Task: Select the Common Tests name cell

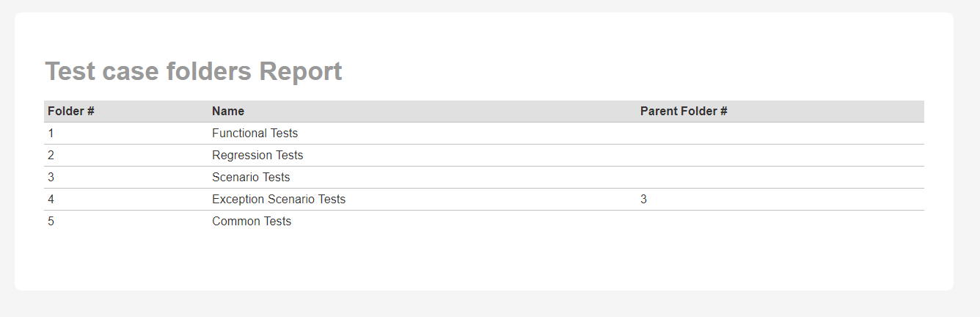Action: point(252,222)
